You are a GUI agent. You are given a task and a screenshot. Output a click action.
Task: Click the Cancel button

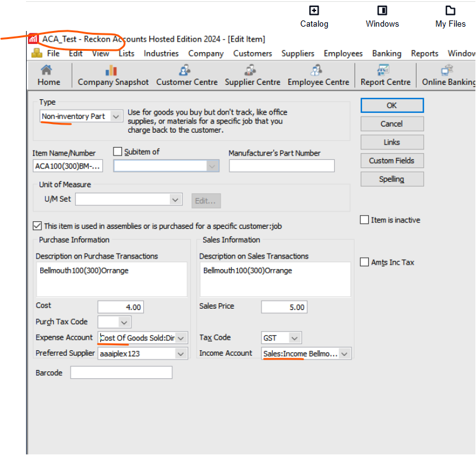click(x=392, y=124)
